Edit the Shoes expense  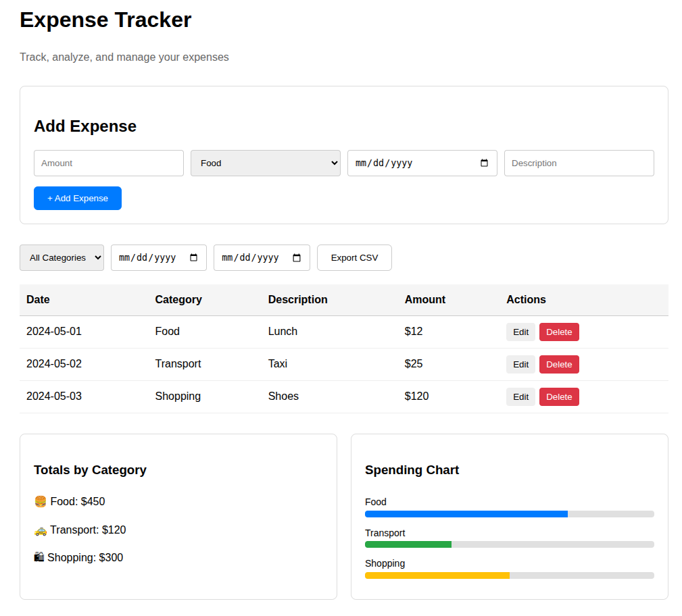pos(520,396)
